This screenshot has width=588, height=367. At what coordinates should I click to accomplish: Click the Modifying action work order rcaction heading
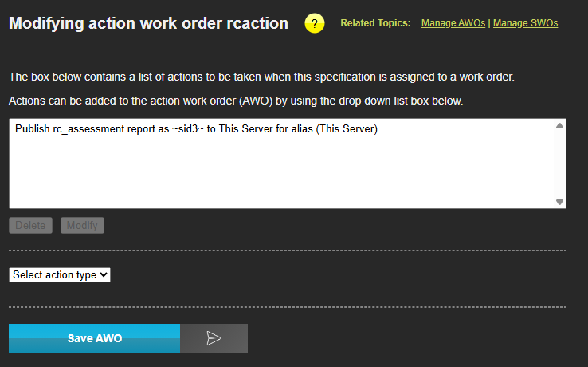(x=148, y=23)
